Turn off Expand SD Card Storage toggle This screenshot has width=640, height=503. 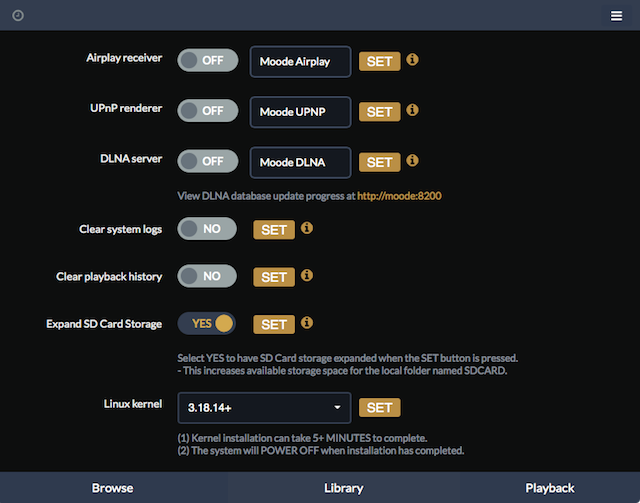[x=207, y=324]
